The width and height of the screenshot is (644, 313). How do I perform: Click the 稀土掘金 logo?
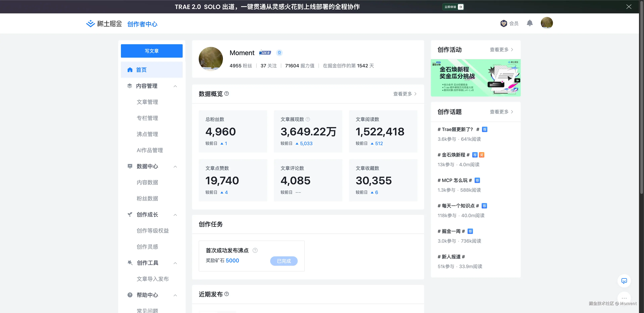pos(104,24)
